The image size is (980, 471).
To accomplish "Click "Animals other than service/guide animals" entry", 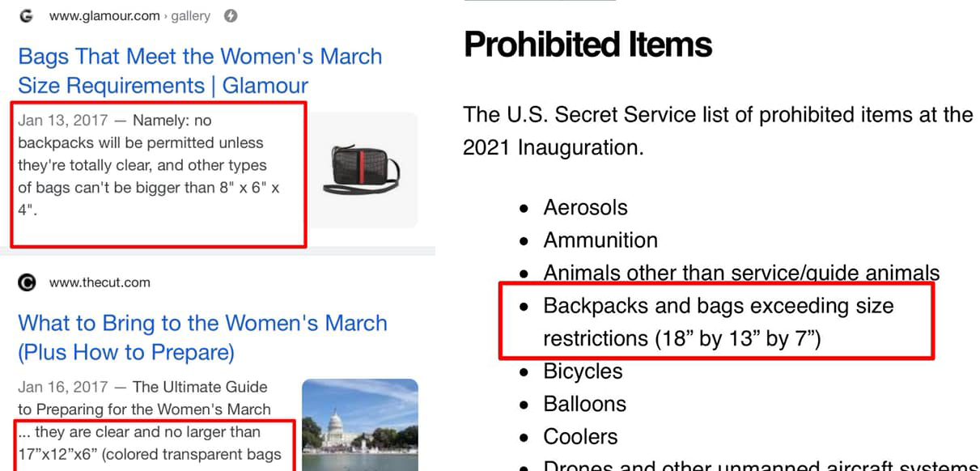I will [741, 273].
